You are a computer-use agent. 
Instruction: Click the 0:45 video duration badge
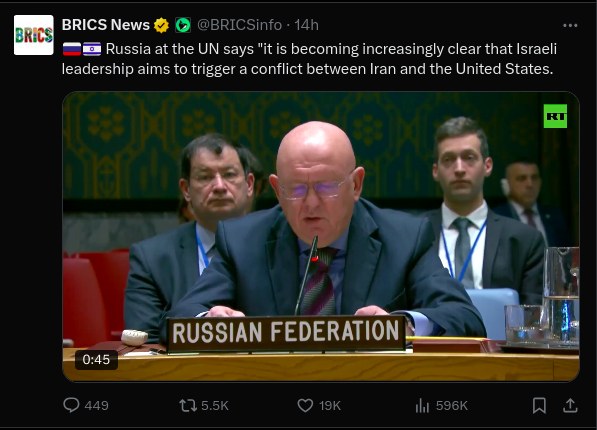click(x=96, y=360)
